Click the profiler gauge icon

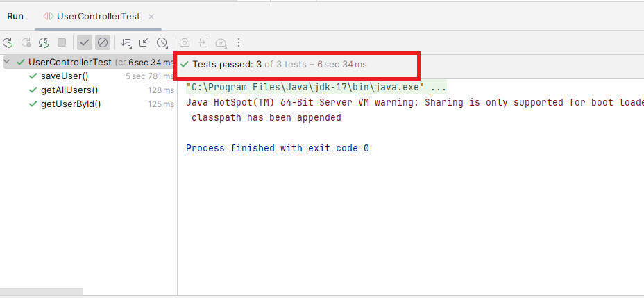(221, 42)
